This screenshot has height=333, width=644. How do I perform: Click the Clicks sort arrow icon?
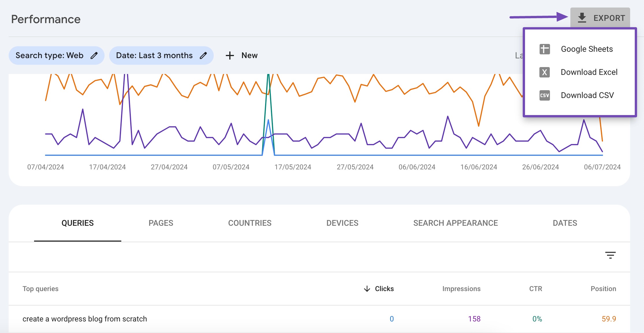pyautogui.click(x=367, y=289)
